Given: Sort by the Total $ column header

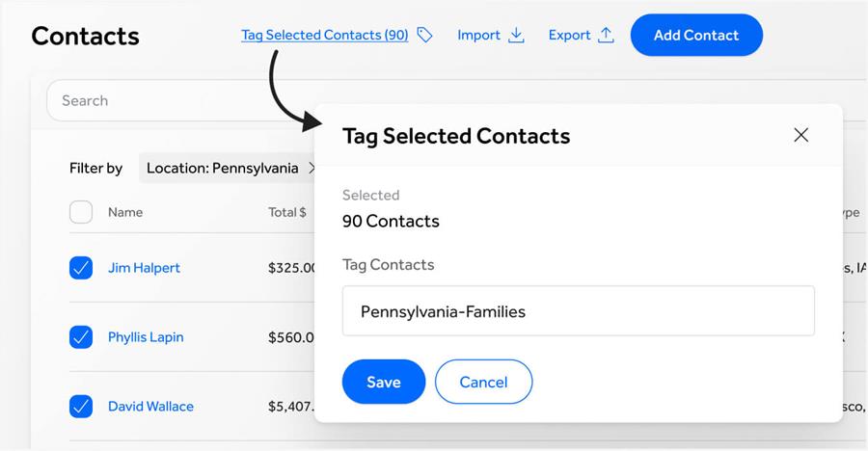Looking at the screenshot, I should click(287, 212).
